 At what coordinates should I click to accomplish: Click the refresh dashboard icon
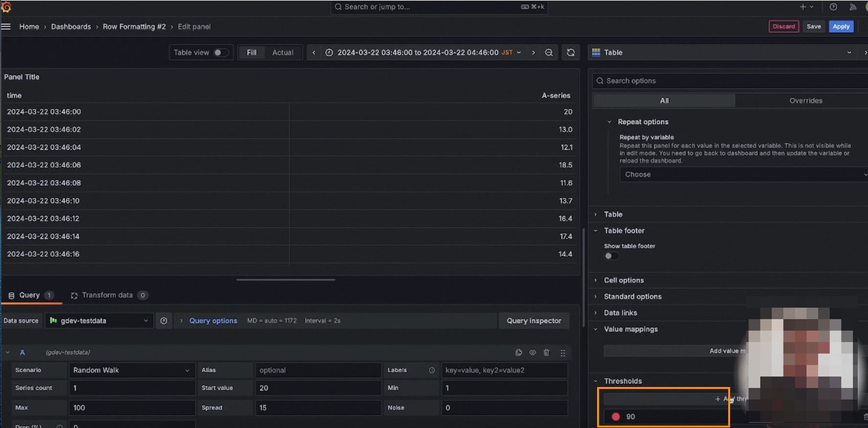point(571,52)
